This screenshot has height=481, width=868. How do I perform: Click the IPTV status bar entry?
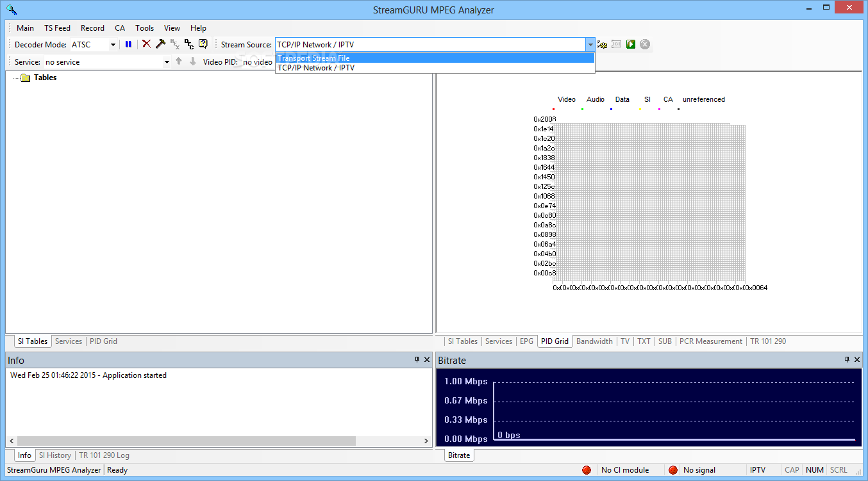pos(758,470)
